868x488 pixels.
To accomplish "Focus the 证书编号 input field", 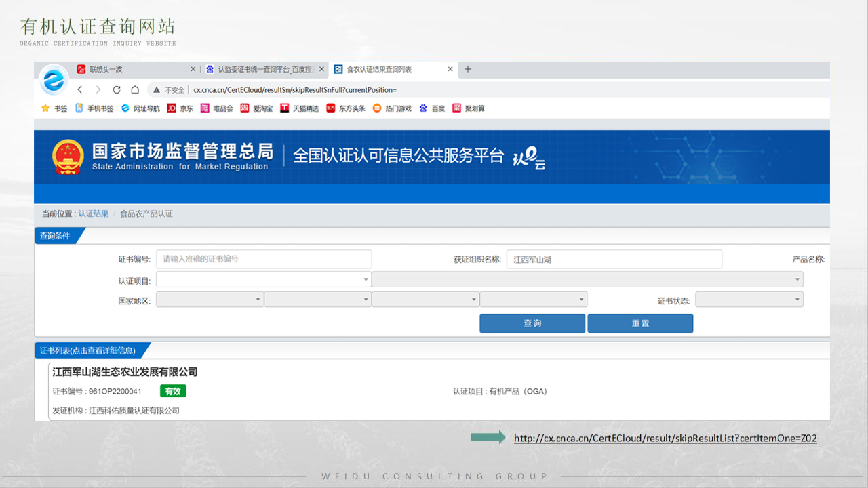I will pyautogui.click(x=264, y=259).
